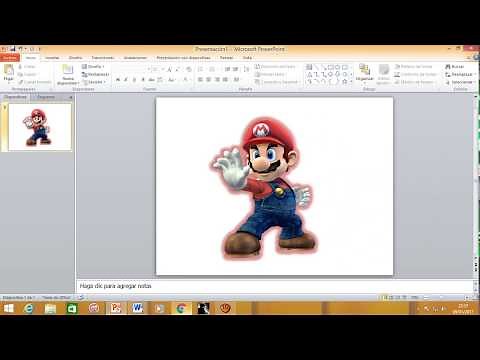The image size is (480, 360).
Task: Click Alinear texto button
Action: point(270,74)
